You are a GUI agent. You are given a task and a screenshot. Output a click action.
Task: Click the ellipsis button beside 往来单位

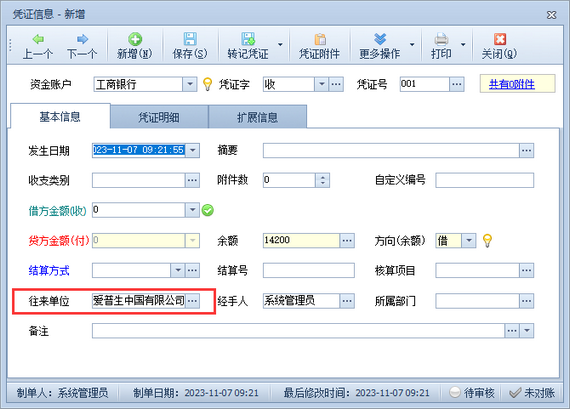pyautogui.click(x=193, y=301)
